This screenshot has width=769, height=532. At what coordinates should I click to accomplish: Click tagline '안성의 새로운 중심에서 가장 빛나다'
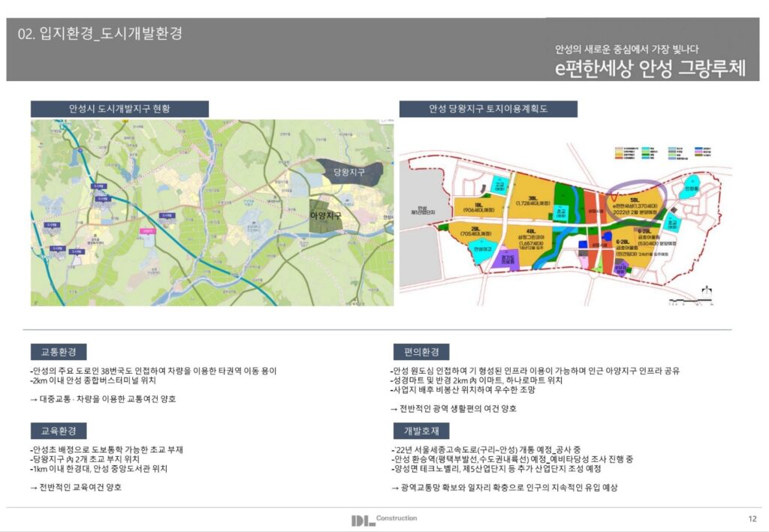(627, 49)
